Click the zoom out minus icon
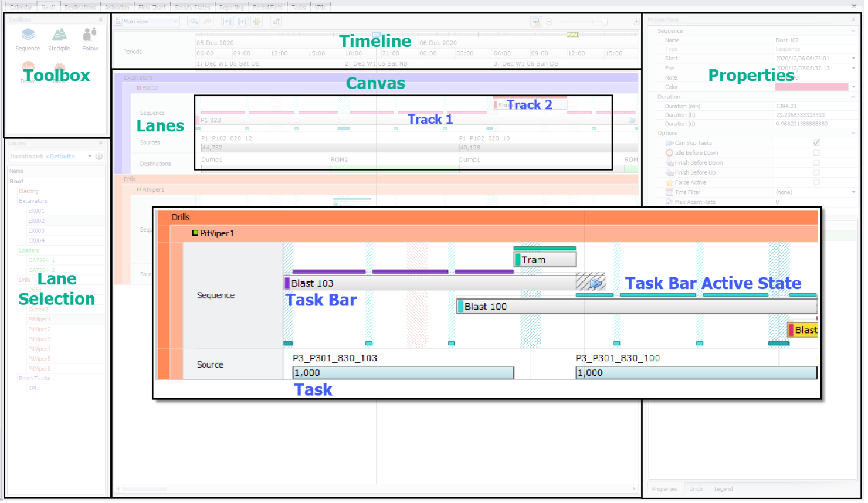This screenshot has width=868, height=503. [x=549, y=22]
